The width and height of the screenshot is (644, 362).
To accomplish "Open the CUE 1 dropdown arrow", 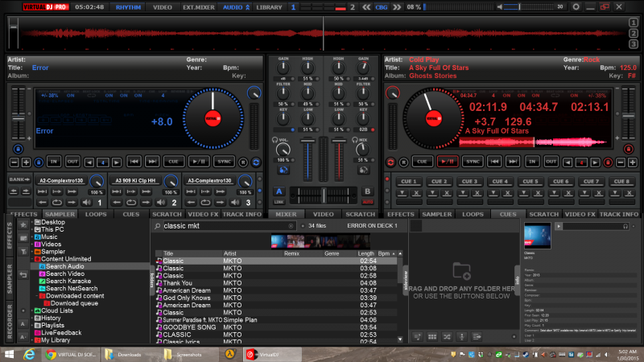I will pos(402,193).
